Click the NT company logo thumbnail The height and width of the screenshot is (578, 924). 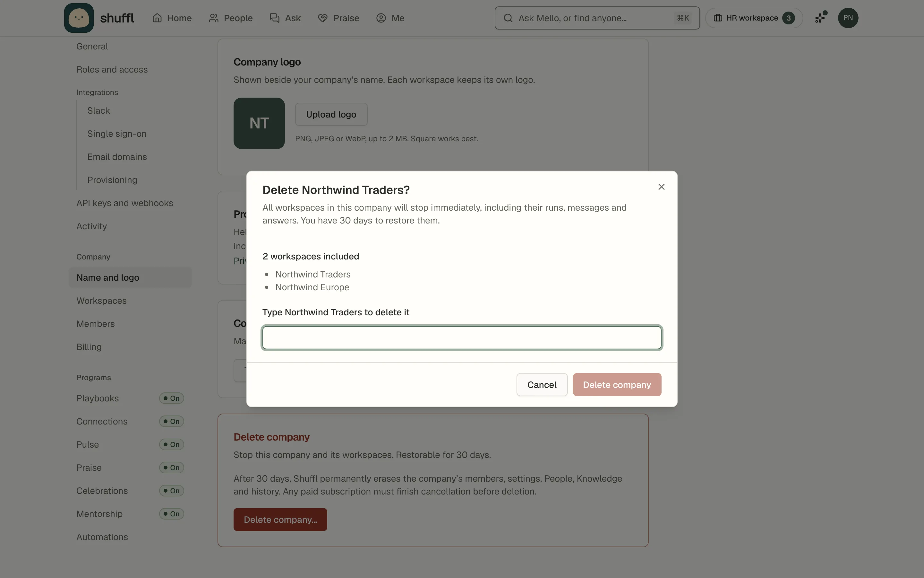click(259, 124)
